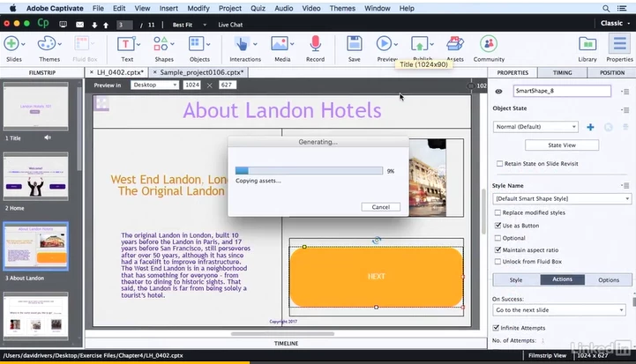
Task: Open the Assets icon
Action: 455,43
